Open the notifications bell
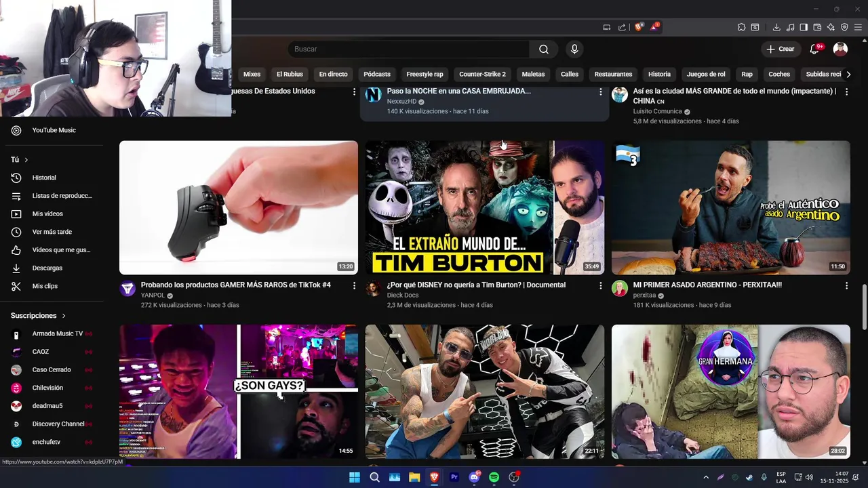 815,49
